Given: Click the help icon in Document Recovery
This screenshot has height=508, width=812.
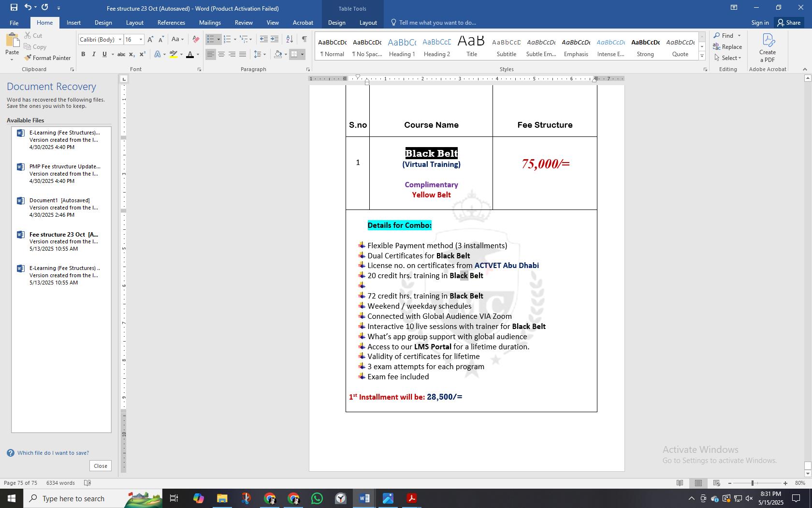Looking at the screenshot, I should [x=11, y=453].
